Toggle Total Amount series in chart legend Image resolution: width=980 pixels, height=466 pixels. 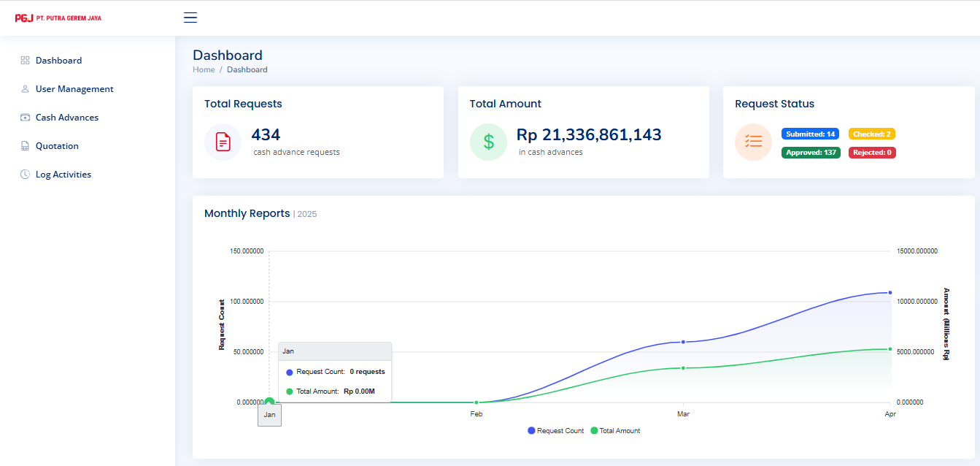[x=615, y=431]
